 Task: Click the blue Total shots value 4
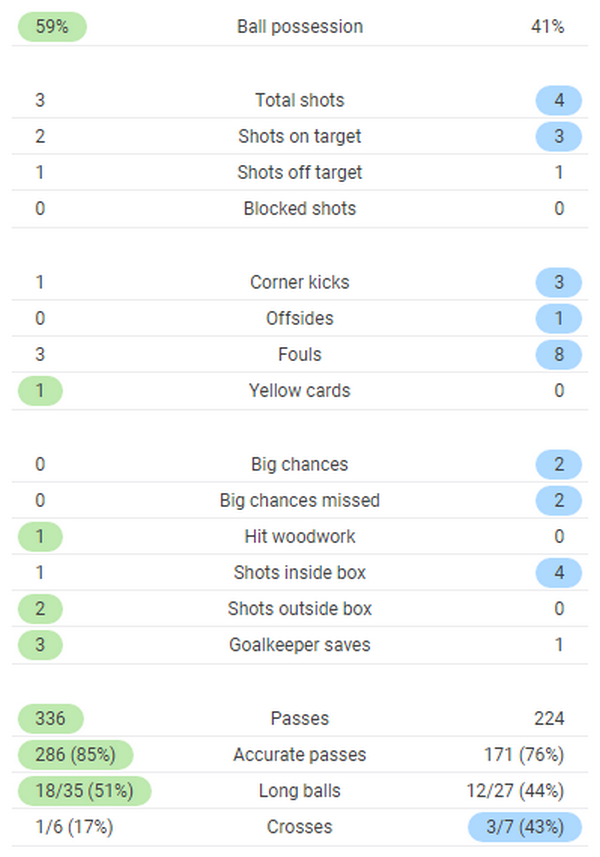[559, 100]
